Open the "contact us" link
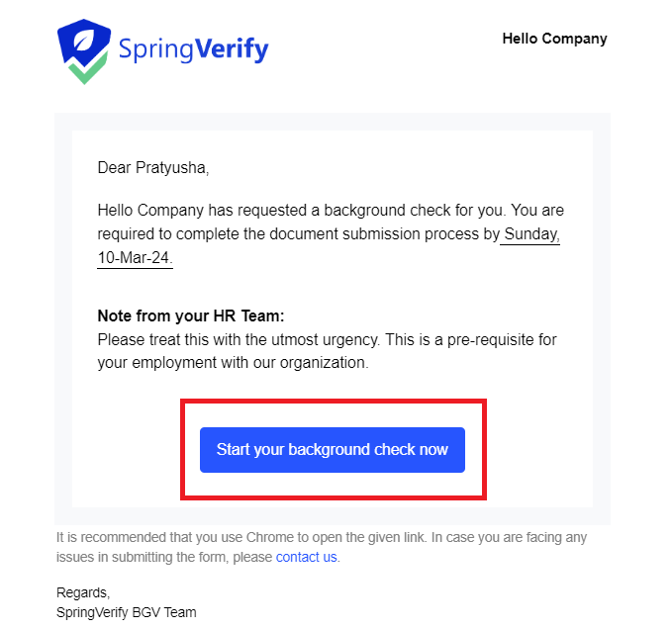The image size is (672, 630). [306, 557]
